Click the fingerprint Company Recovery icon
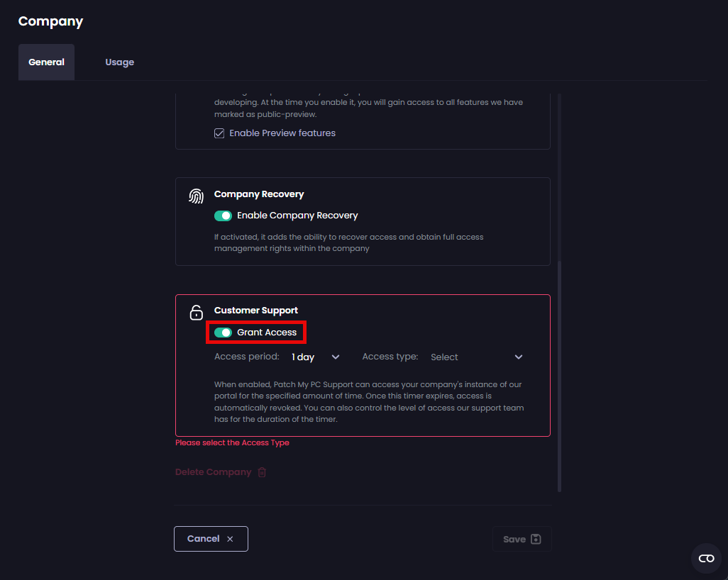The image size is (728, 580). (196, 196)
